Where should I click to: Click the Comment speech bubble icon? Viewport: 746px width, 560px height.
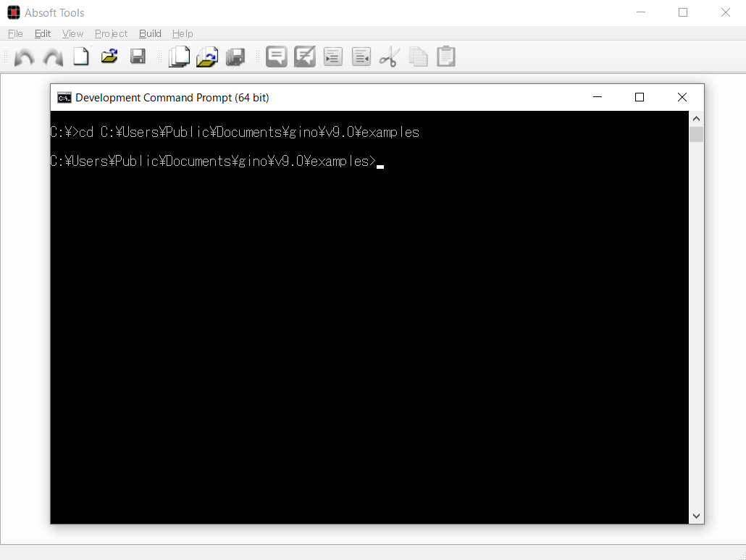(x=277, y=57)
